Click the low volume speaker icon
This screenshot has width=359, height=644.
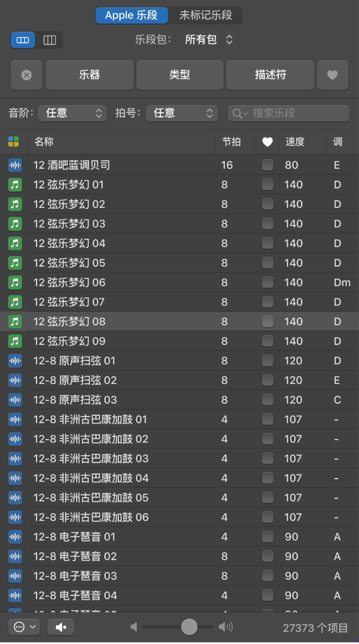coord(134,627)
